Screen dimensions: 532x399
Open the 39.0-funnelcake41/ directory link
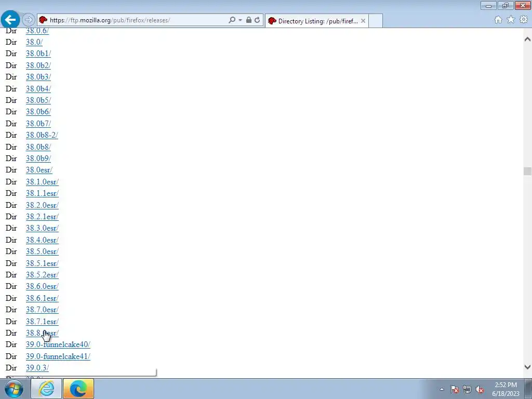(x=58, y=357)
